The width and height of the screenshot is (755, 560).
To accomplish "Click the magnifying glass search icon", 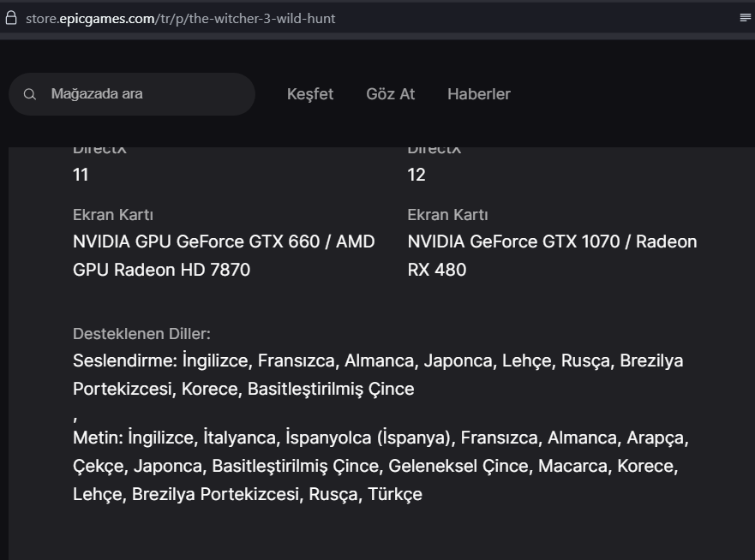I will tap(30, 94).
